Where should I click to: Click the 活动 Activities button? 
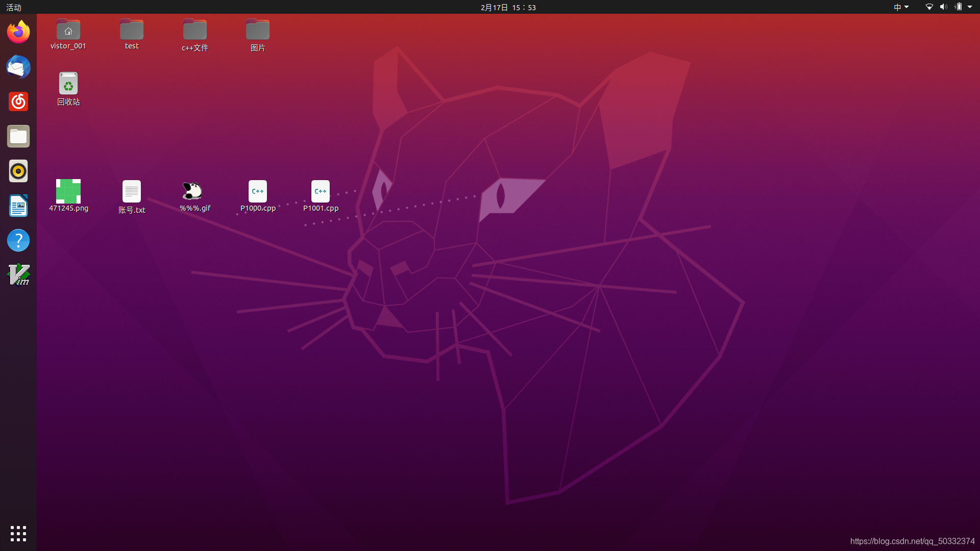point(14,7)
